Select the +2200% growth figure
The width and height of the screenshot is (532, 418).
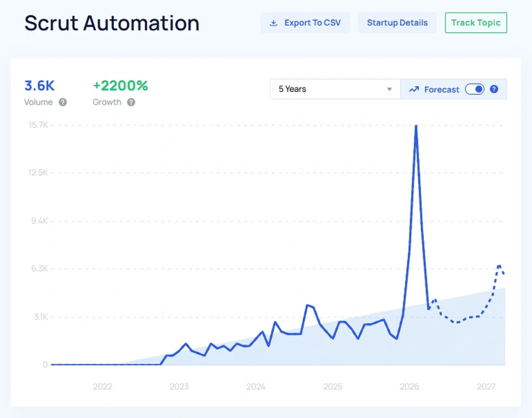(x=120, y=86)
